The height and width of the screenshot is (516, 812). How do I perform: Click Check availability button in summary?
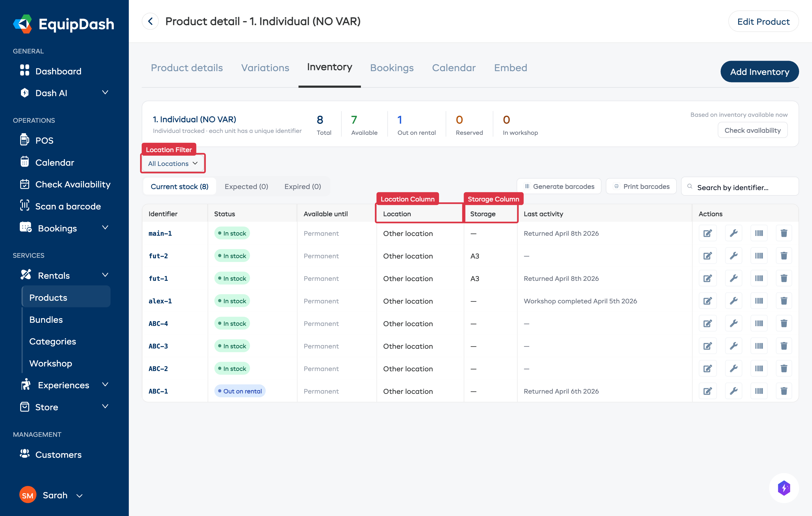coord(752,130)
